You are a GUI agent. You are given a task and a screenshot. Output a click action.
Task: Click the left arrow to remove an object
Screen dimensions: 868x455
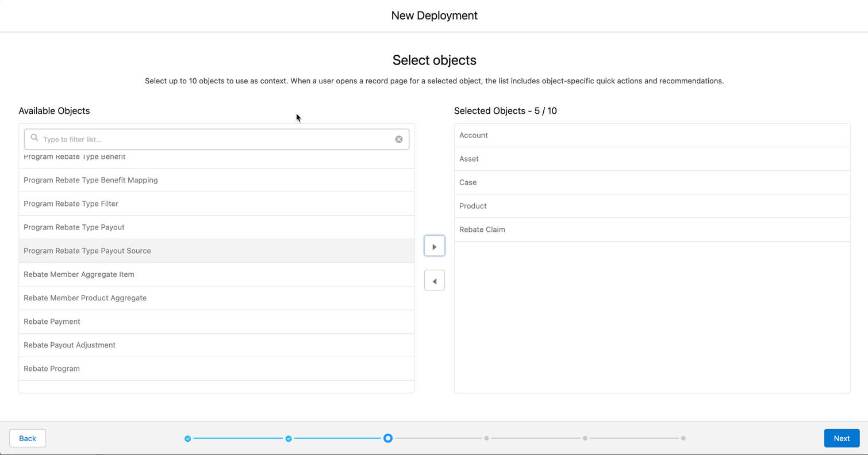point(434,280)
